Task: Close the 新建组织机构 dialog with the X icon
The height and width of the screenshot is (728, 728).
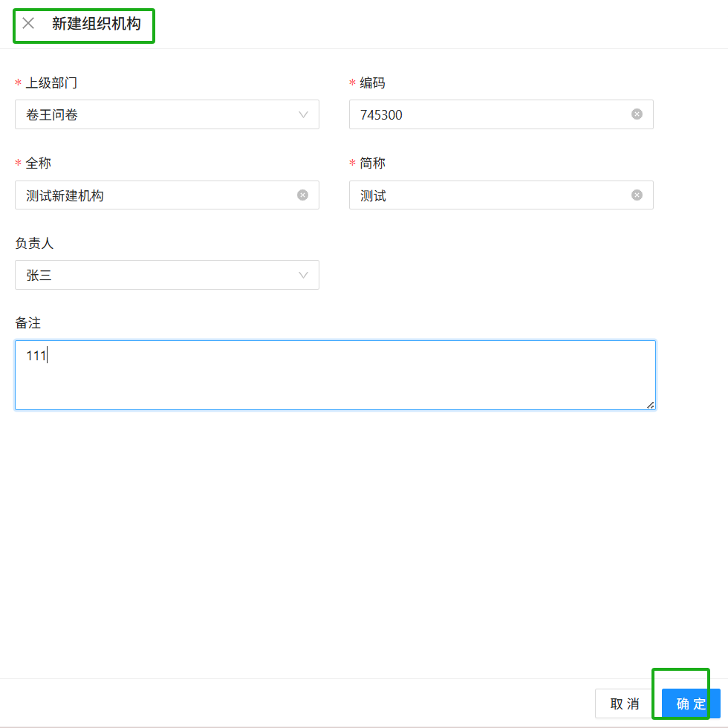Action: click(28, 23)
